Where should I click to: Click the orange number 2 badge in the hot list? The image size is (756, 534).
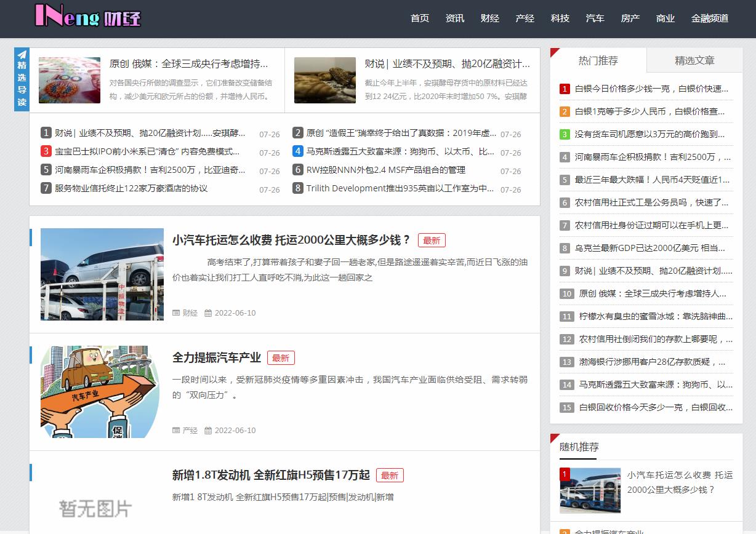[565, 111]
